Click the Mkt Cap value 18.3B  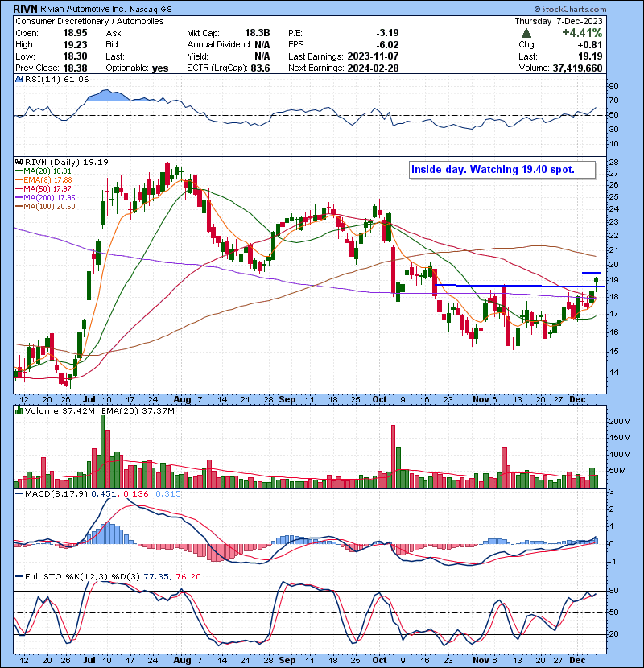258,33
